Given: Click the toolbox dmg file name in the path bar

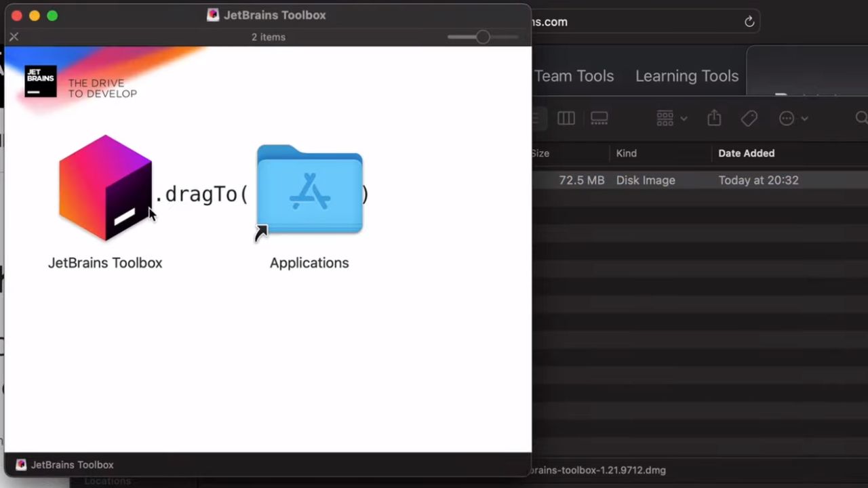Looking at the screenshot, I should click(599, 470).
